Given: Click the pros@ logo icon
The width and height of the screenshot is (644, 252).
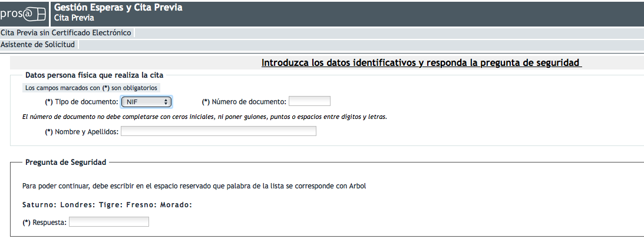Looking at the screenshot, I should [x=24, y=13].
